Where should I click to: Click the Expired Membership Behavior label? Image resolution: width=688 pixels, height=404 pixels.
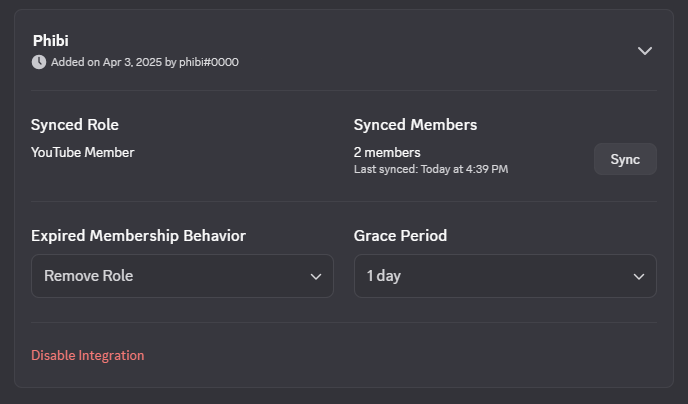(x=138, y=236)
